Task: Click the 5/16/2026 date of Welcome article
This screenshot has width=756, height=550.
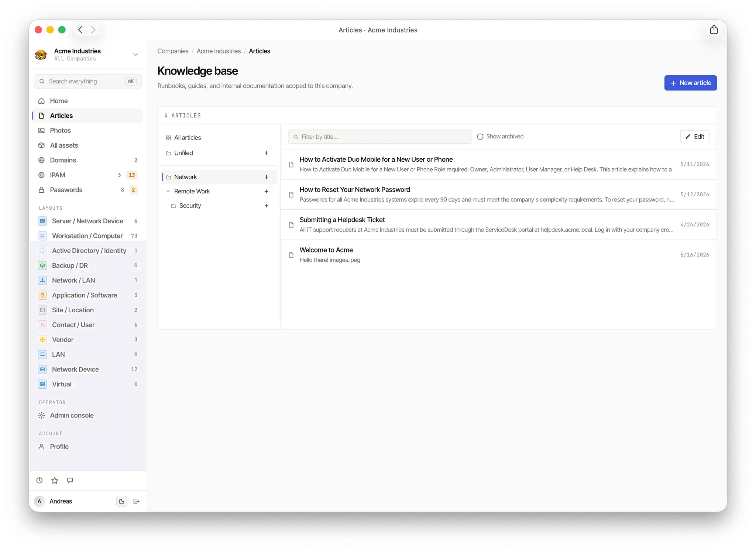Action: pyautogui.click(x=695, y=255)
